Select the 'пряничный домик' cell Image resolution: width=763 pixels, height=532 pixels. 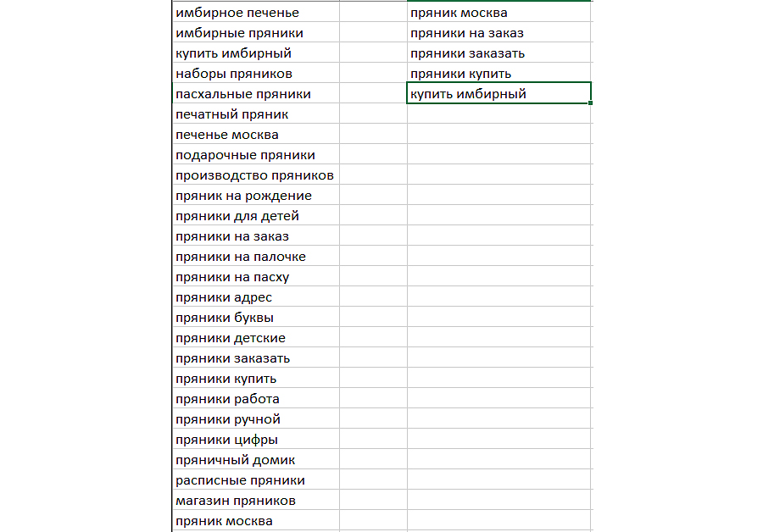point(235,460)
